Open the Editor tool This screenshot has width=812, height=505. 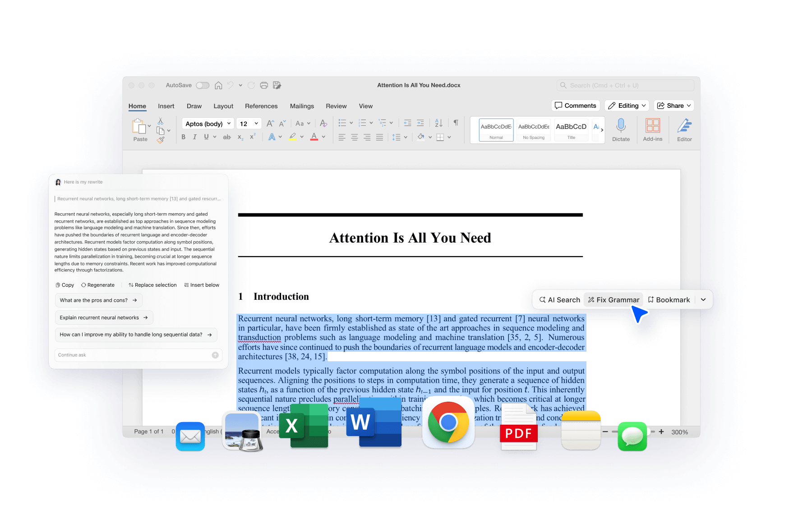pos(684,130)
